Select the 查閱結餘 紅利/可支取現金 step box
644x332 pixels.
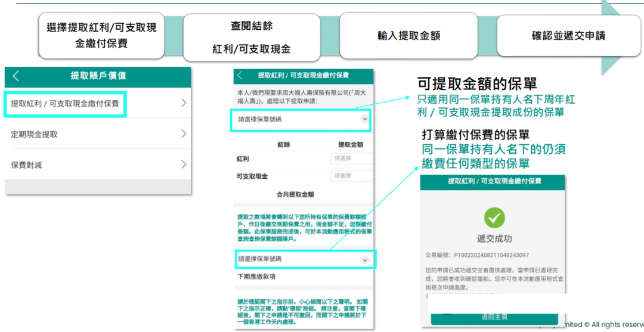pyautogui.click(x=252, y=38)
